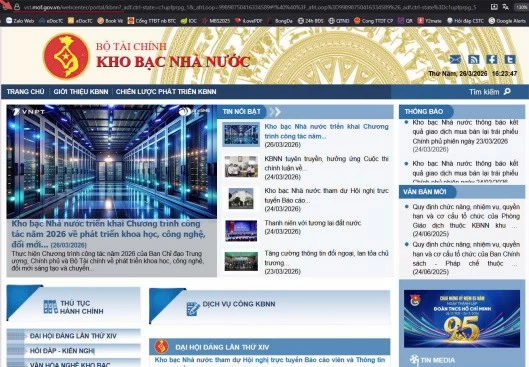Open the RSS feed icon
529x367 pixels.
(x=474, y=59)
